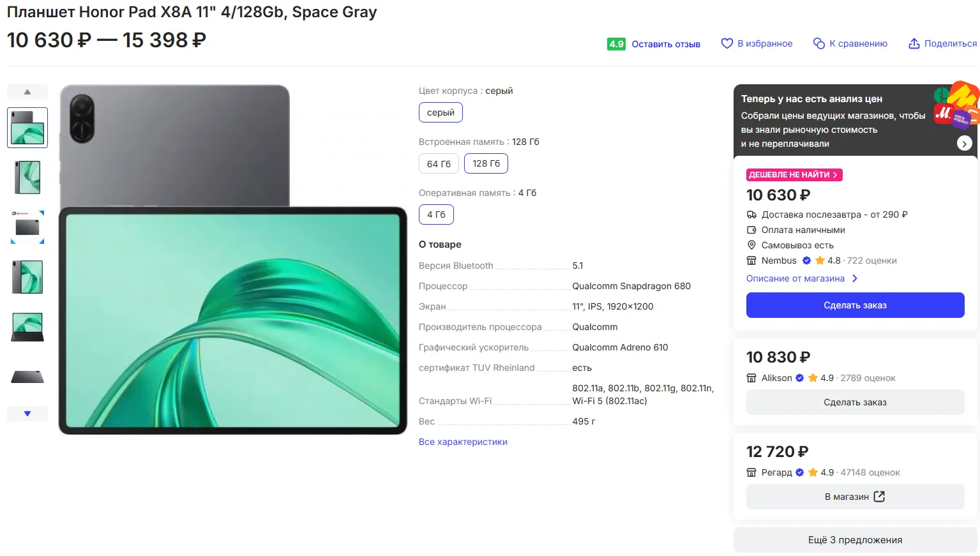This screenshot has height=556, width=980.
Task: Select the 128 Гб storage option
Action: point(486,164)
